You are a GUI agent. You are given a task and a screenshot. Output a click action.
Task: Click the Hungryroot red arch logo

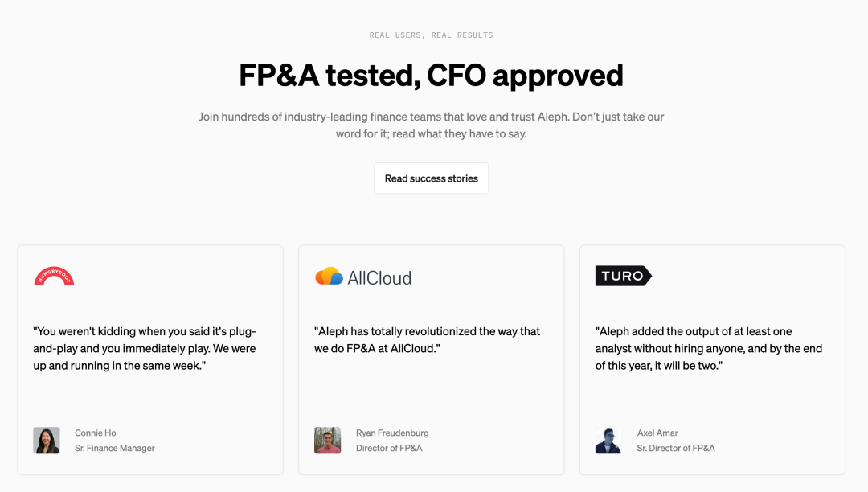(x=54, y=276)
